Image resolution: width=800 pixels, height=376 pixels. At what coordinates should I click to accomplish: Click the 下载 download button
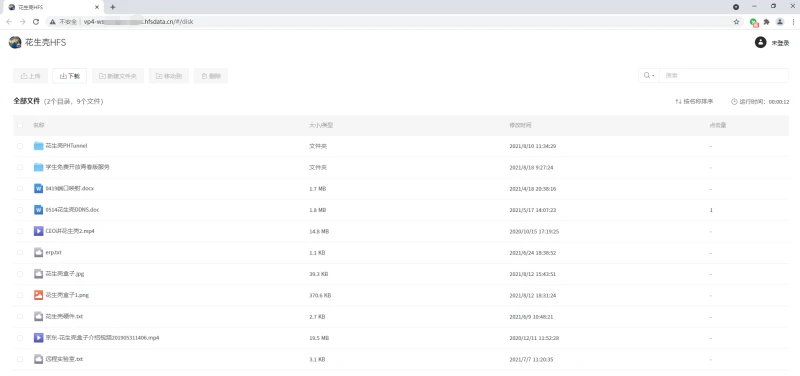[x=70, y=76]
